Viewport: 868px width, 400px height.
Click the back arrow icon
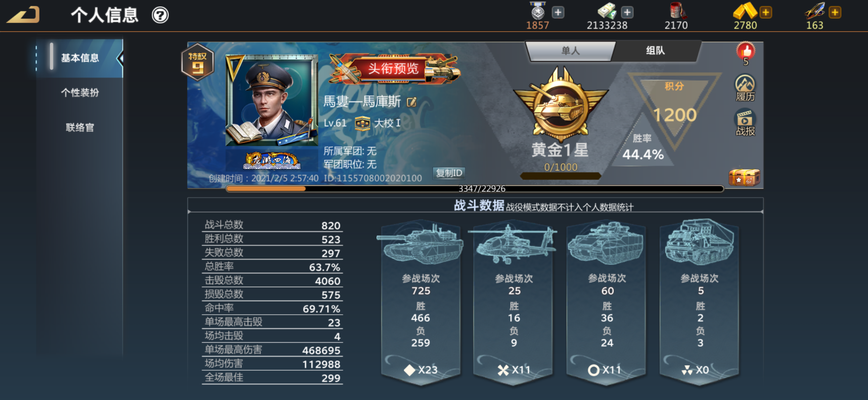coord(23,15)
